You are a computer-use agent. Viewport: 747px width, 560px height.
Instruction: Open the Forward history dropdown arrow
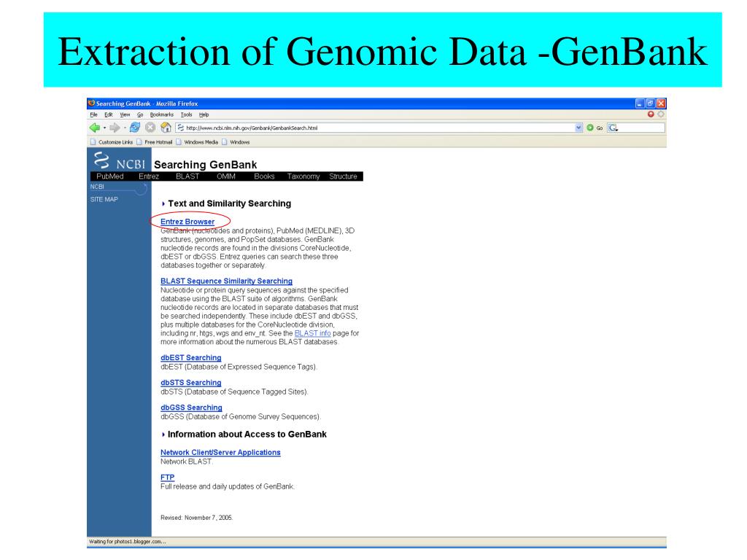coord(125,128)
